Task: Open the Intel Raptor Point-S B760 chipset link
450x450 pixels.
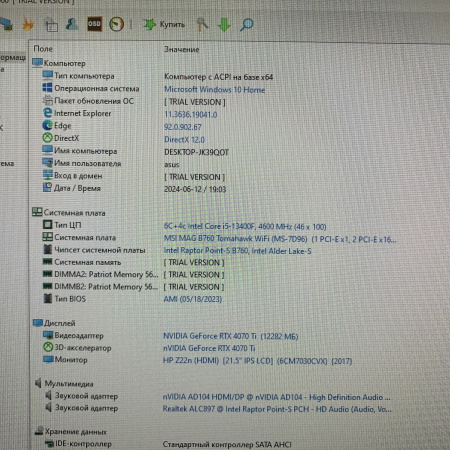Action: (237, 251)
